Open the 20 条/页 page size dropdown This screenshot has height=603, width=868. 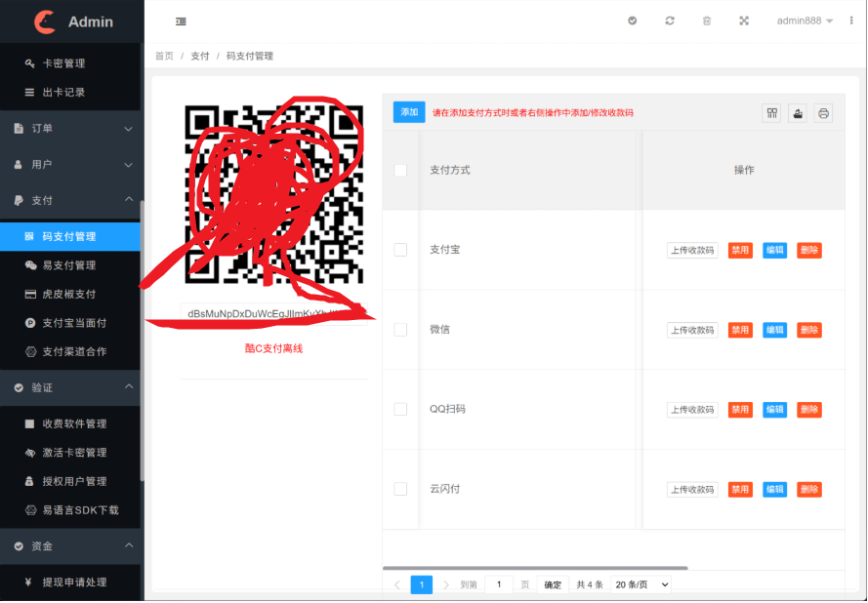(x=641, y=584)
